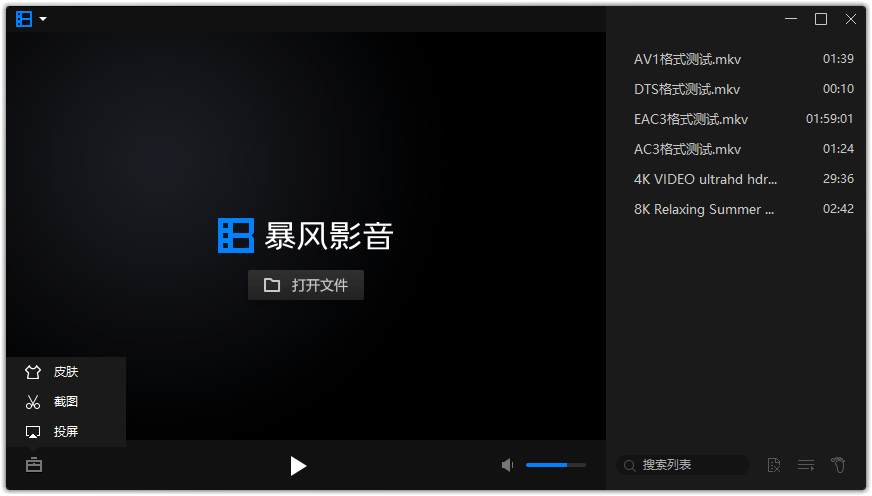Select EAC3格式测试.mkv playlist entry

pos(691,119)
